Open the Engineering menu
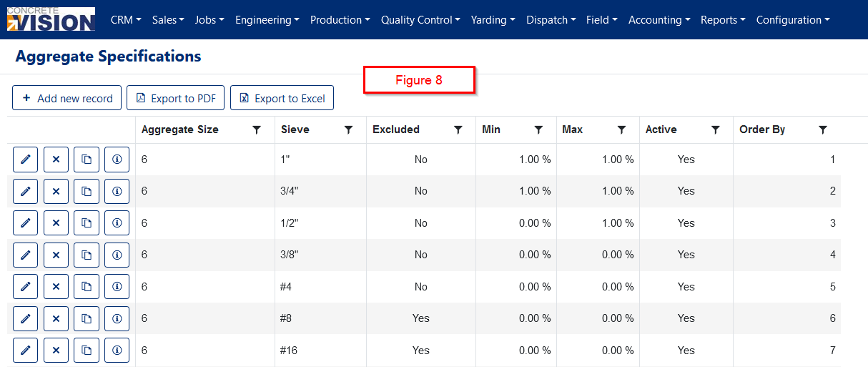Screen dimensions: 868x367 [x=267, y=20]
